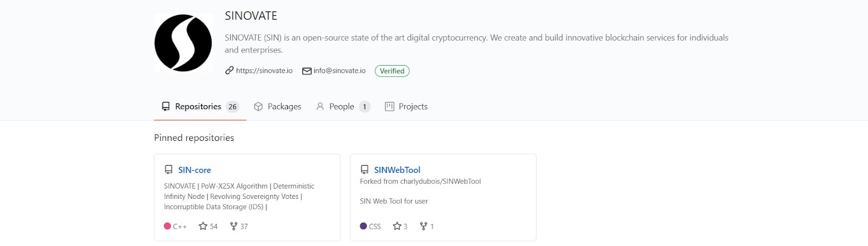This screenshot has height=246, width=868.
Task: Go to the Projects tab
Action: point(406,107)
